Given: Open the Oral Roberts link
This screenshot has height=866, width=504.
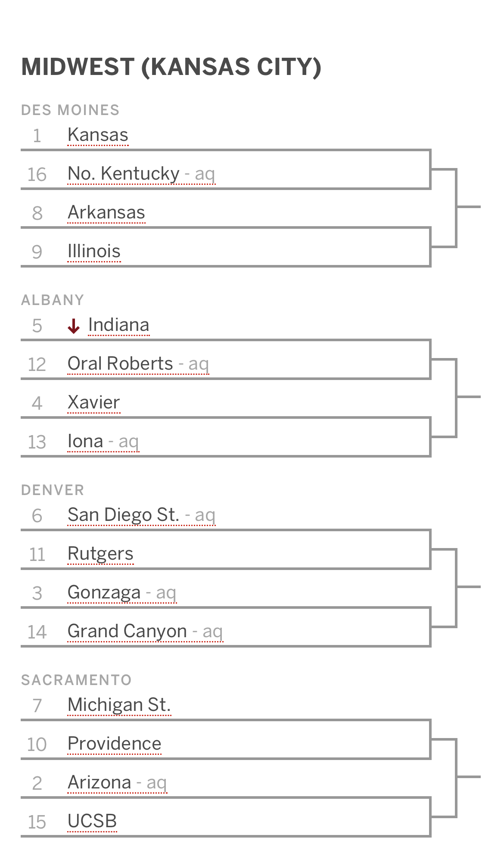Looking at the screenshot, I should click(138, 364).
